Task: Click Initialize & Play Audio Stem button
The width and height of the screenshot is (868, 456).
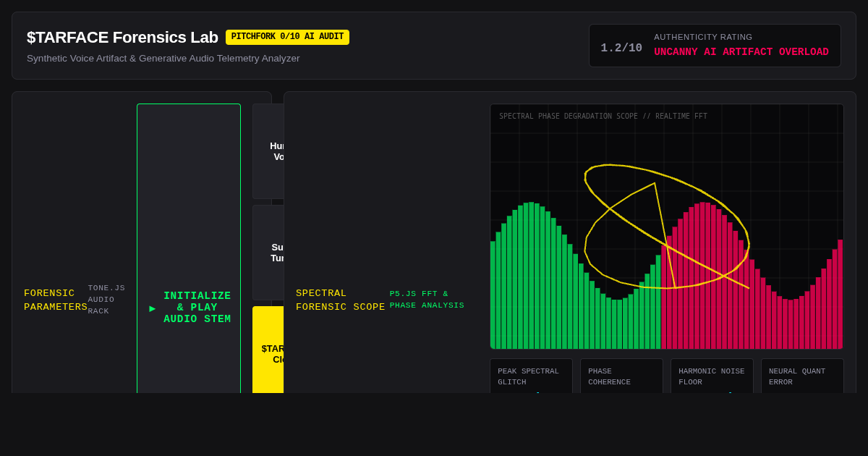Action: click(x=189, y=248)
